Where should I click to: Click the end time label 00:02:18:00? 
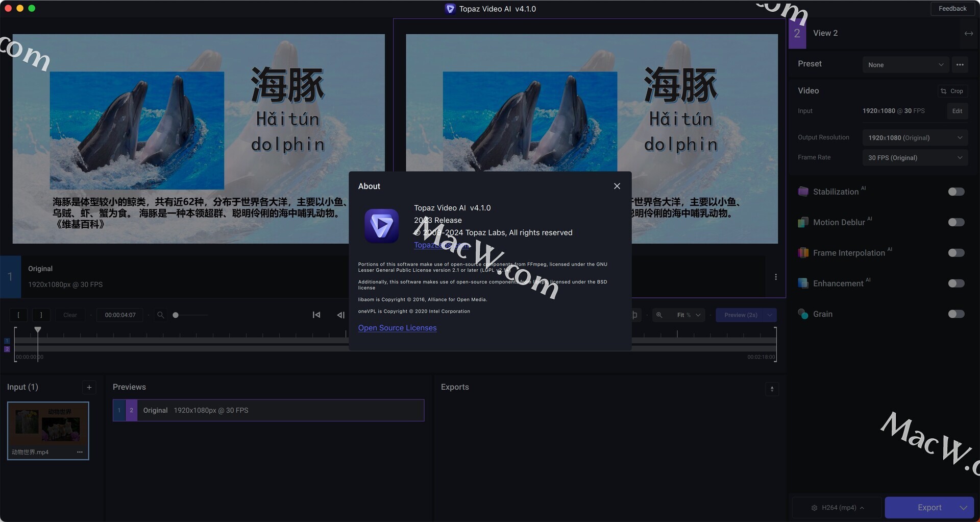pyautogui.click(x=761, y=357)
